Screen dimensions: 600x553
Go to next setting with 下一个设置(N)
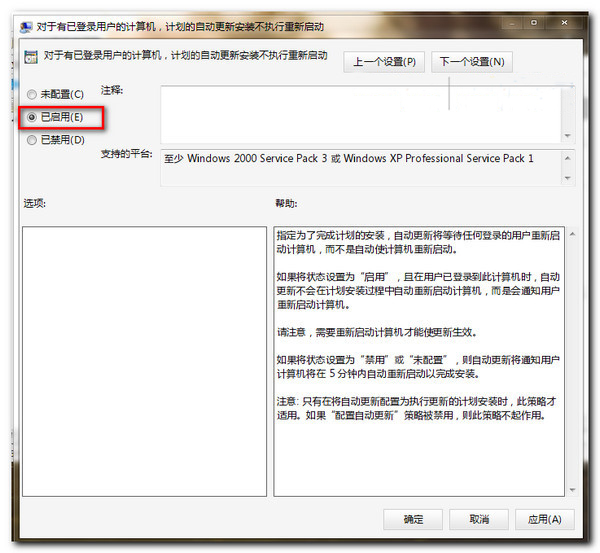tap(472, 62)
